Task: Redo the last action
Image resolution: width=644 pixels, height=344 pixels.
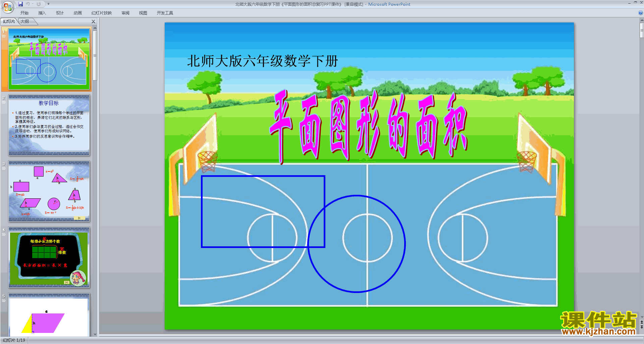Action: coord(39,4)
